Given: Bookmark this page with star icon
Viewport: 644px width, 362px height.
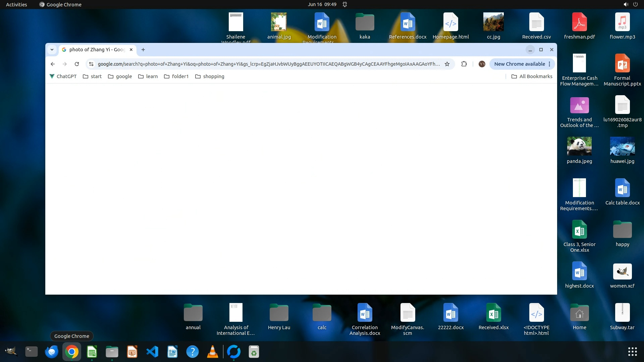Looking at the screenshot, I should (x=447, y=64).
